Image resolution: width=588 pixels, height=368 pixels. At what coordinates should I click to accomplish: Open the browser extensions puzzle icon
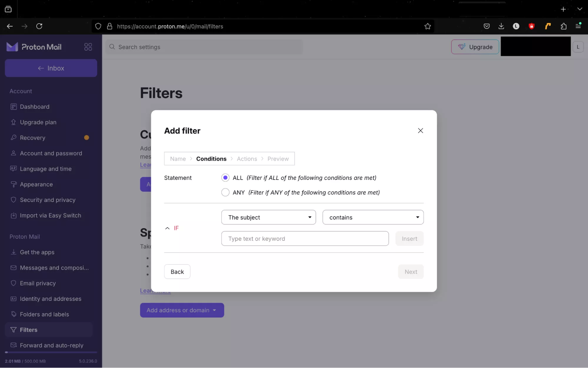click(563, 26)
